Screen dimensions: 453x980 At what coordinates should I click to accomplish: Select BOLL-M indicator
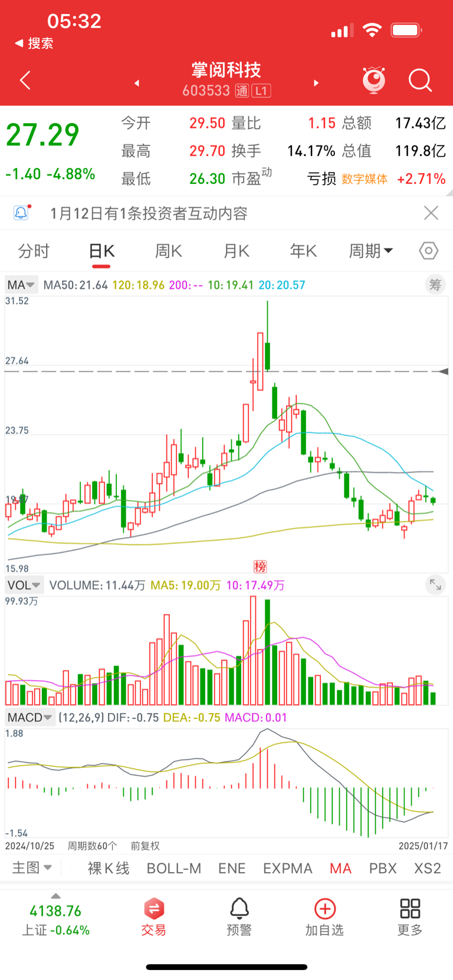click(x=174, y=868)
